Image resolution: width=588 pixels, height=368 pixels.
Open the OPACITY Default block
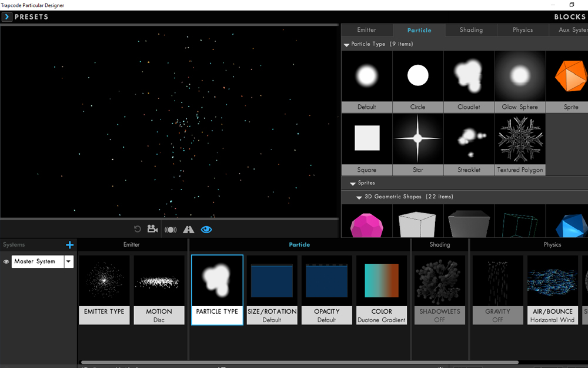[326, 290]
